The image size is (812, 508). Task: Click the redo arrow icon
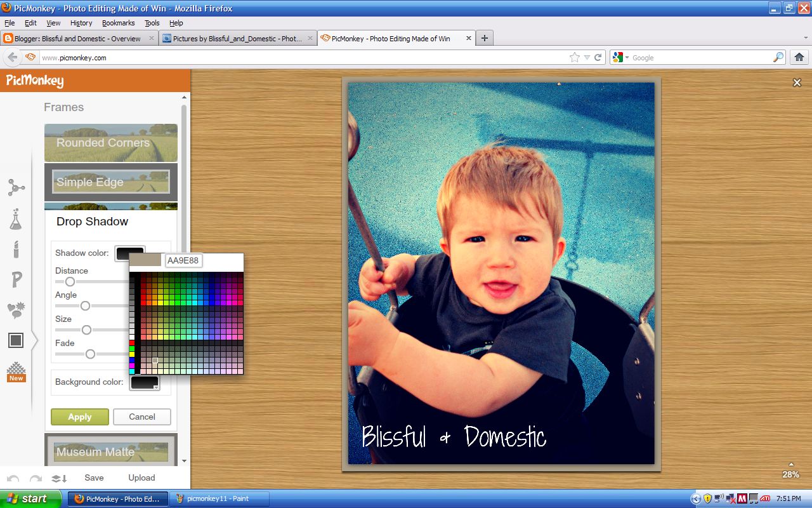click(x=36, y=478)
